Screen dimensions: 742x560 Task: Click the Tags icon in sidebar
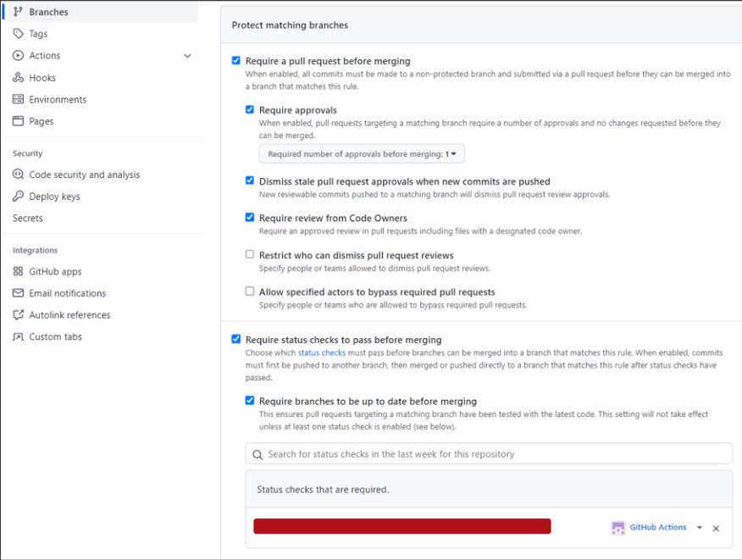(x=19, y=34)
